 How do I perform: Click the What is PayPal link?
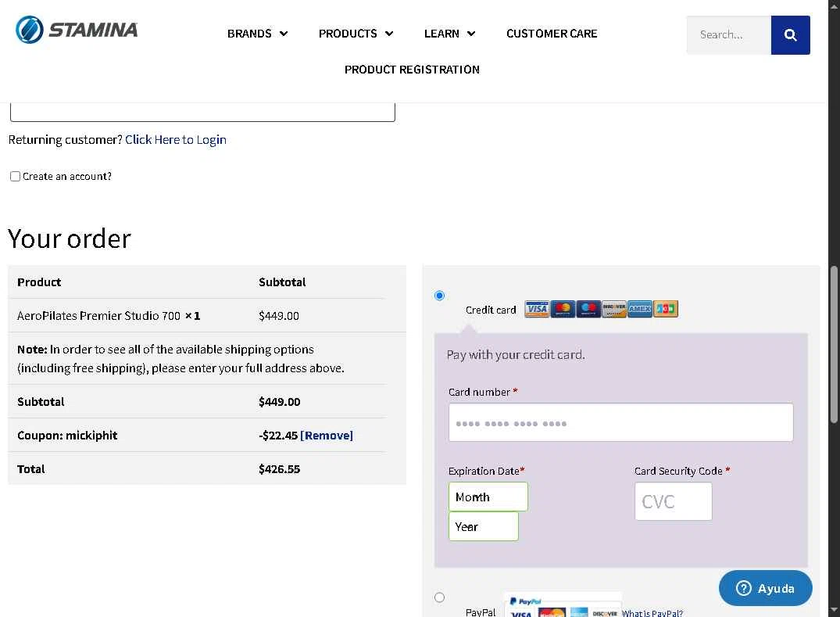coord(652,613)
